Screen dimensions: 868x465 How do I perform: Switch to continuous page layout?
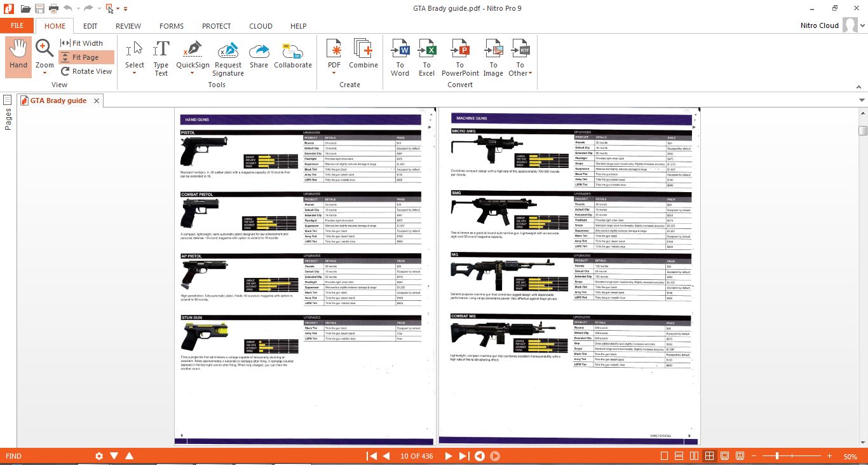click(x=679, y=456)
